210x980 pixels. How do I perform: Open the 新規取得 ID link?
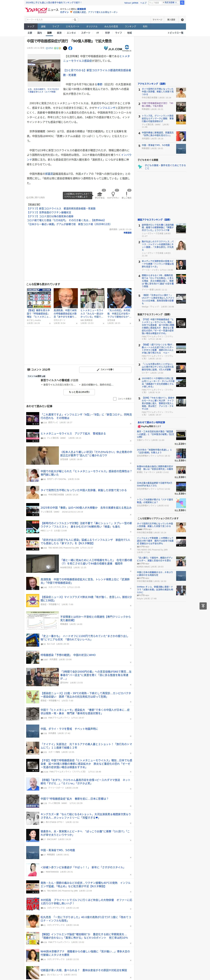tap(82, 9)
